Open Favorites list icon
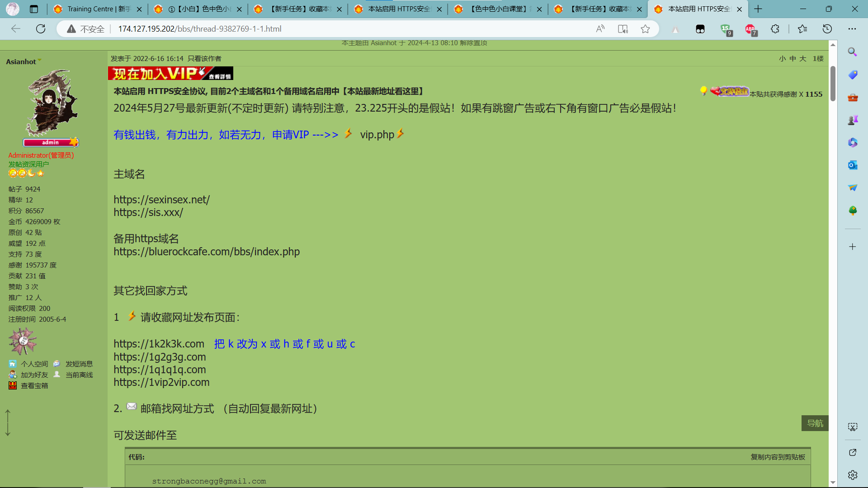868x488 pixels. coord(802,29)
